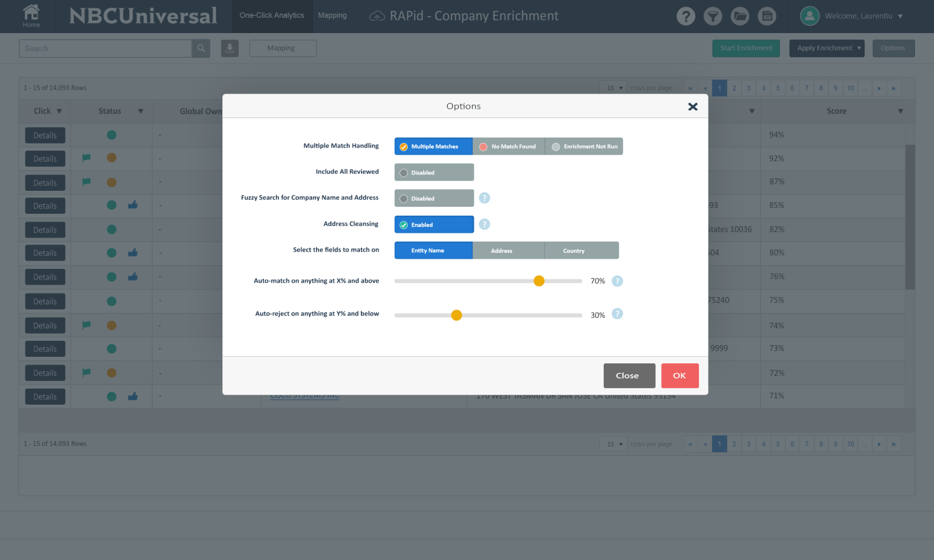Screen dimensions: 934x560
Task: Click the download icon button
Action: pyautogui.click(x=230, y=48)
